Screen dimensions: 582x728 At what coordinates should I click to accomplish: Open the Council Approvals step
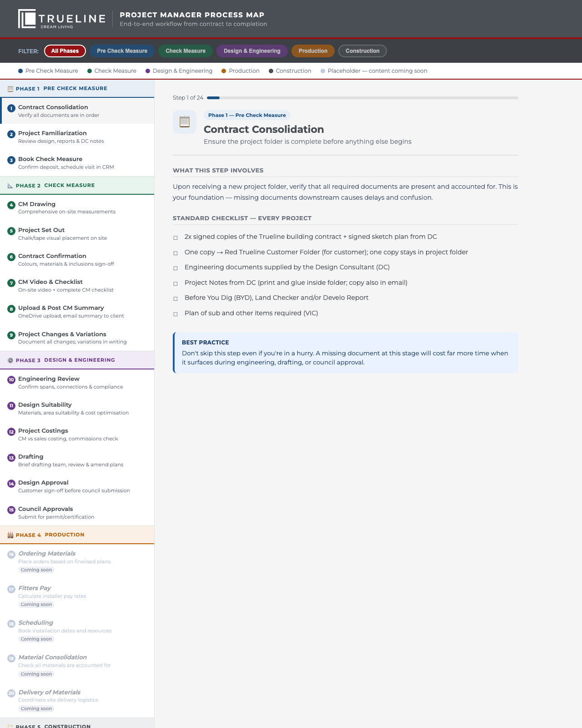click(77, 513)
